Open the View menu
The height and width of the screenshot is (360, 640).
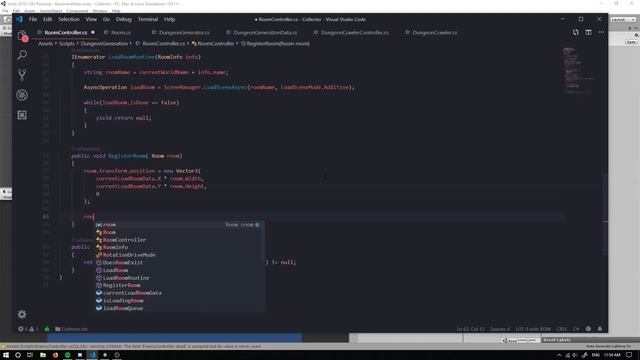click(x=91, y=19)
